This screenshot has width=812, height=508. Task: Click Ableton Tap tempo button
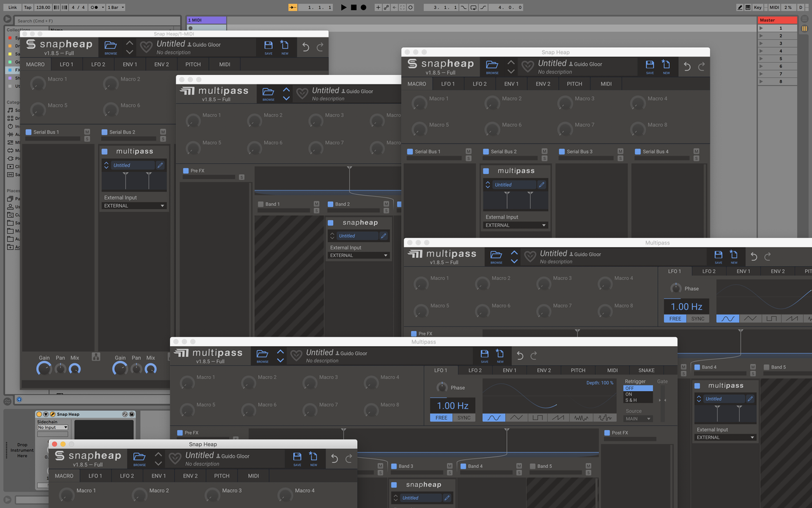27,7
